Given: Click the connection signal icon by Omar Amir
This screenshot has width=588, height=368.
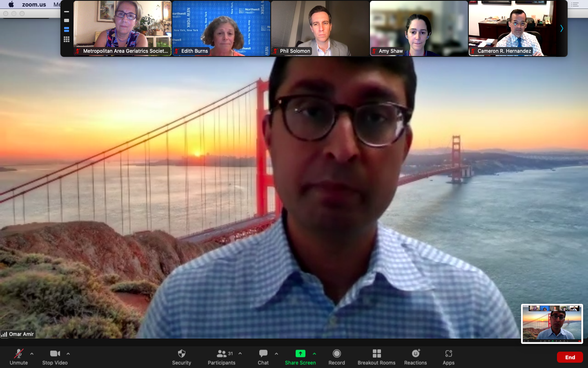Looking at the screenshot, I should [x=4, y=334].
